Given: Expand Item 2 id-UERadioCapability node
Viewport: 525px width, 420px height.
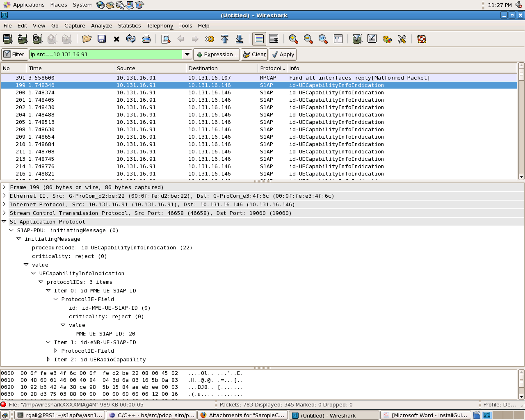Looking at the screenshot, I should coord(48,359).
